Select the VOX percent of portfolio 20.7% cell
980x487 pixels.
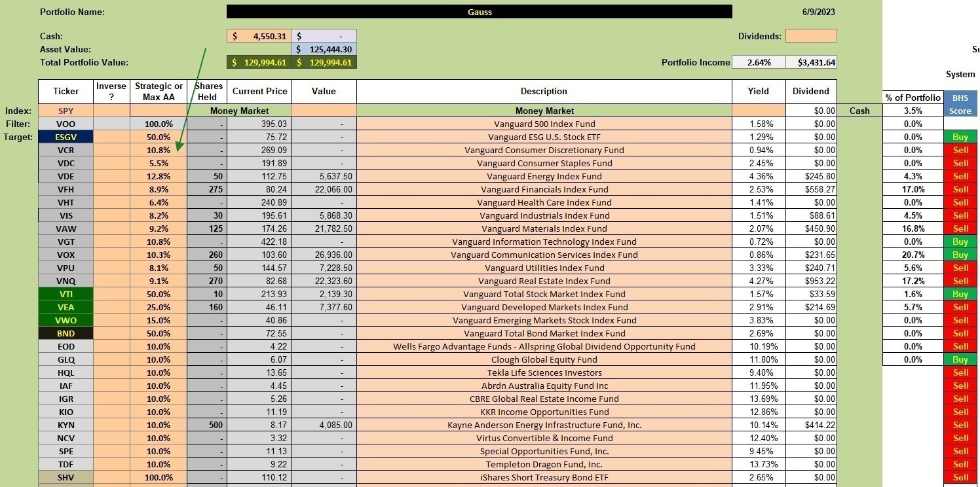913,255
